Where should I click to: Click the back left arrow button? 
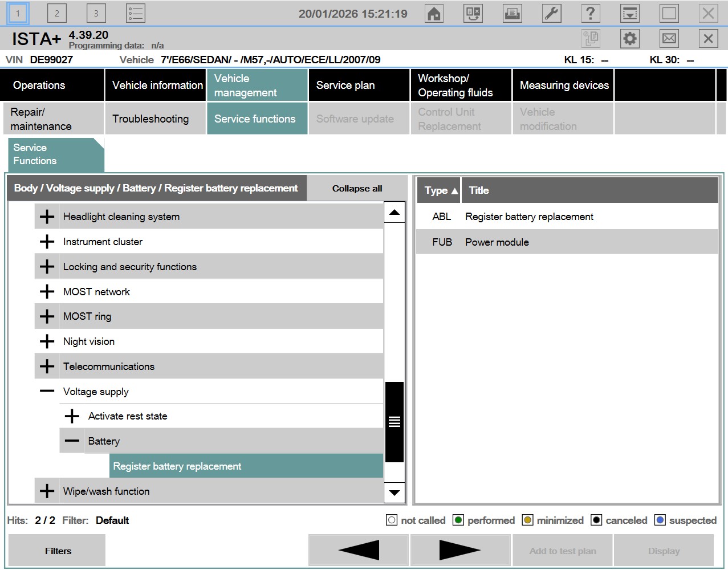[359, 550]
